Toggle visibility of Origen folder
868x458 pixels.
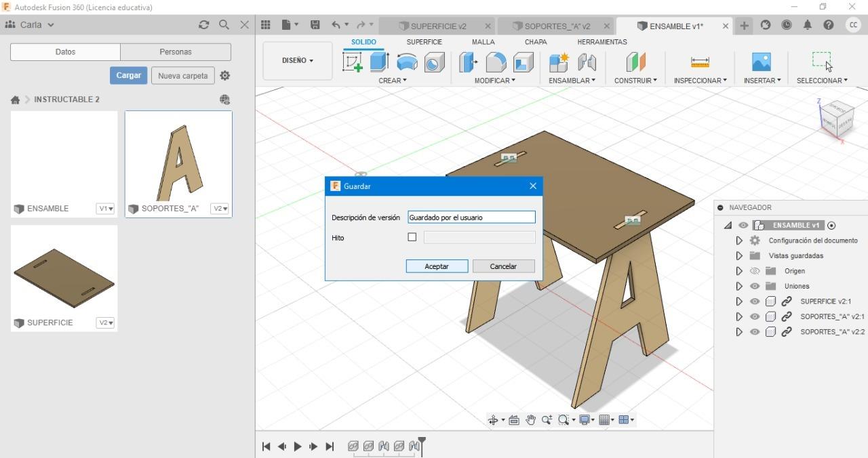pyautogui.click(x=755, y=271)
